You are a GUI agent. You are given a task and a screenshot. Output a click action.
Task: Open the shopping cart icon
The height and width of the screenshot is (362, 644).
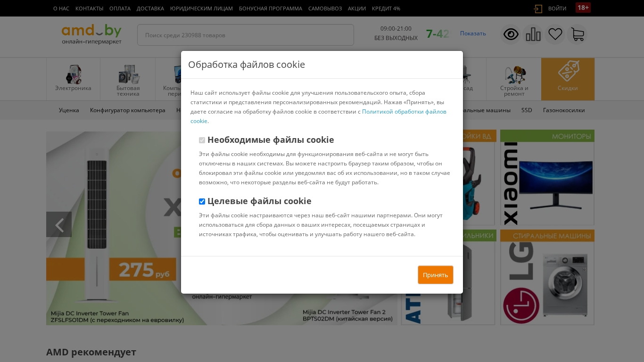point(578,34)
